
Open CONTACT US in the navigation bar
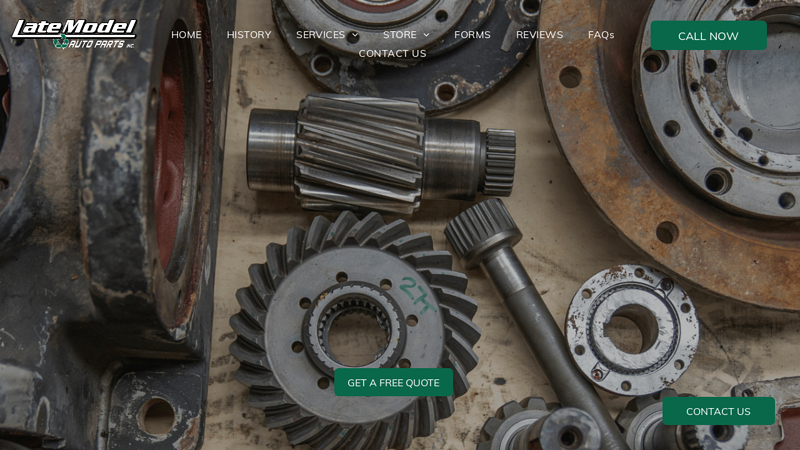(x=392, y=53)
